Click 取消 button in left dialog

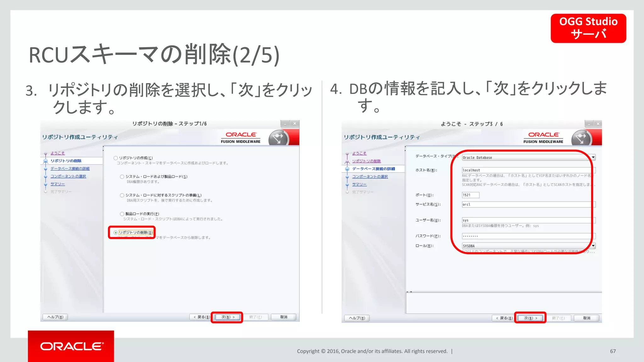click(x=284, y=317)
